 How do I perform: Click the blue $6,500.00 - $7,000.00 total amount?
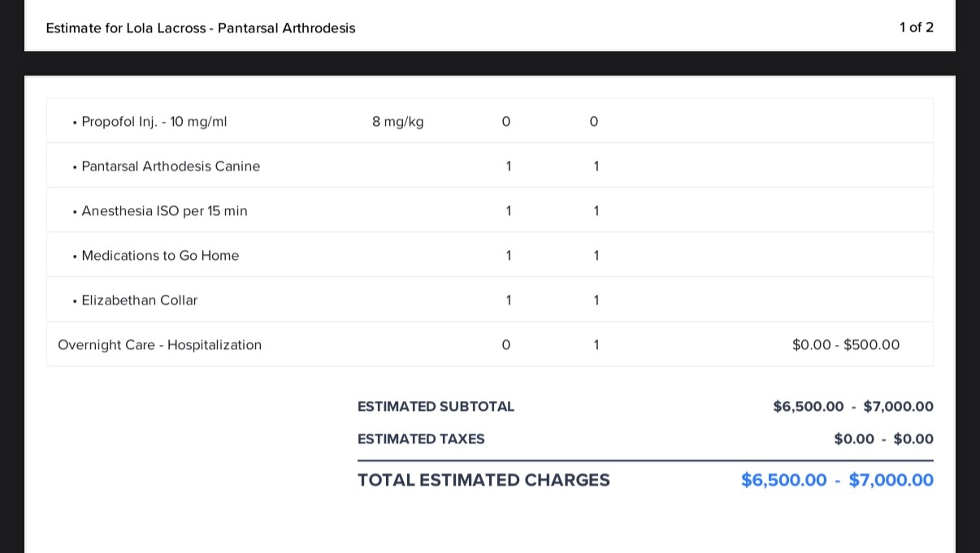[x=837, y=480]
